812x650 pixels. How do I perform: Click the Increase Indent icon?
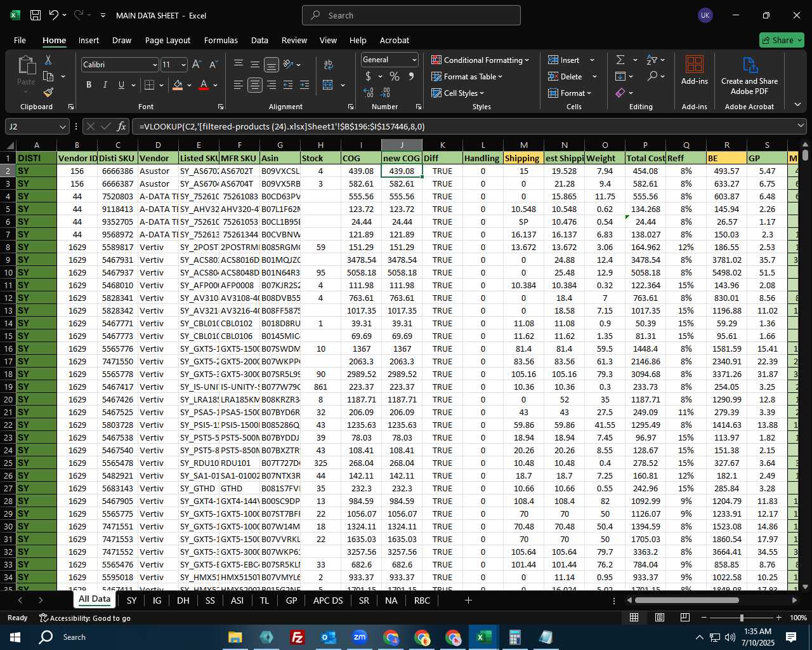coord(304,85)
